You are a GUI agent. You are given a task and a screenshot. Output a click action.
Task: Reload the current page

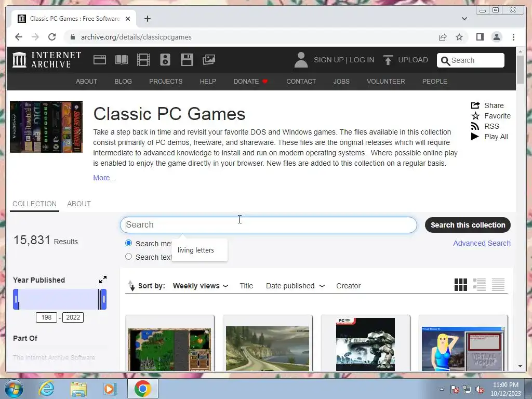pos(52,37)
